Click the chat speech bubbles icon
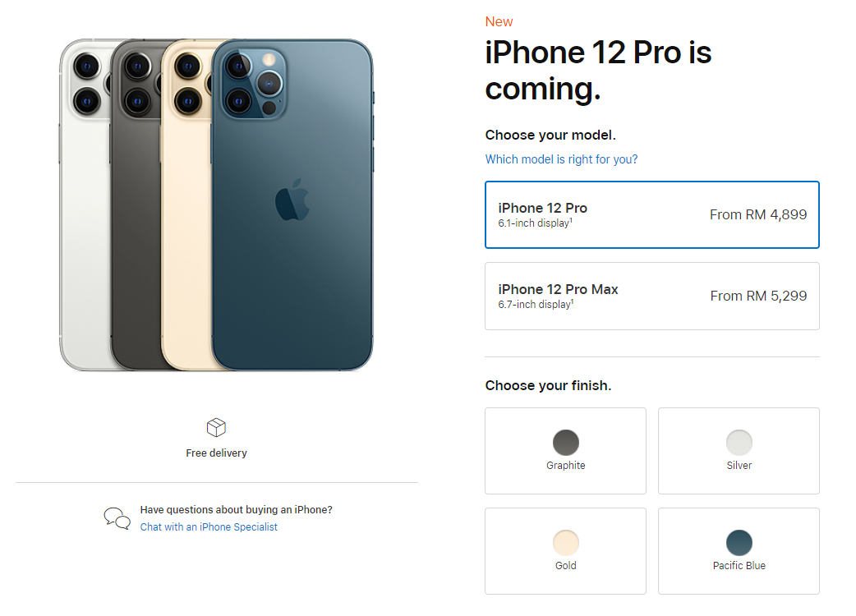This screenshot has width=856, height=616. pyautogui.click(x=117, y=518)
